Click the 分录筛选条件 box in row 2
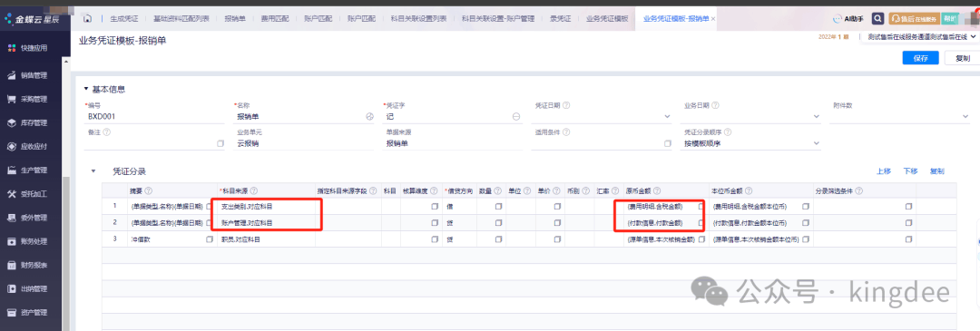The width and height of the screenshot is (980, 331). (x=908, y=223)
